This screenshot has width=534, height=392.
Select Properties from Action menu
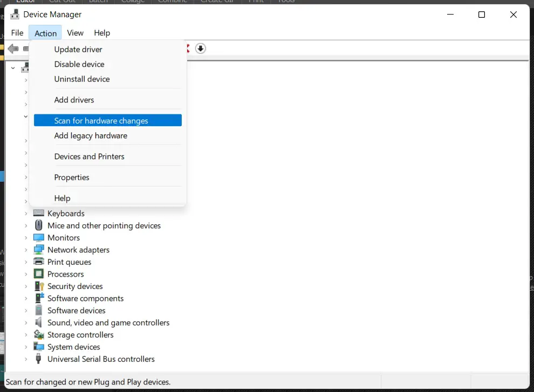coord(108,177)
